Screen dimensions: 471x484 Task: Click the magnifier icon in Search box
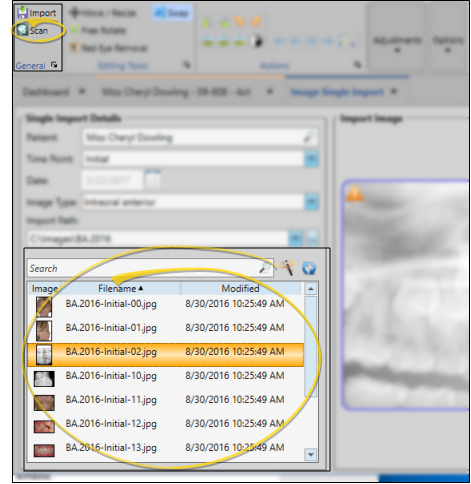(265, 268)
